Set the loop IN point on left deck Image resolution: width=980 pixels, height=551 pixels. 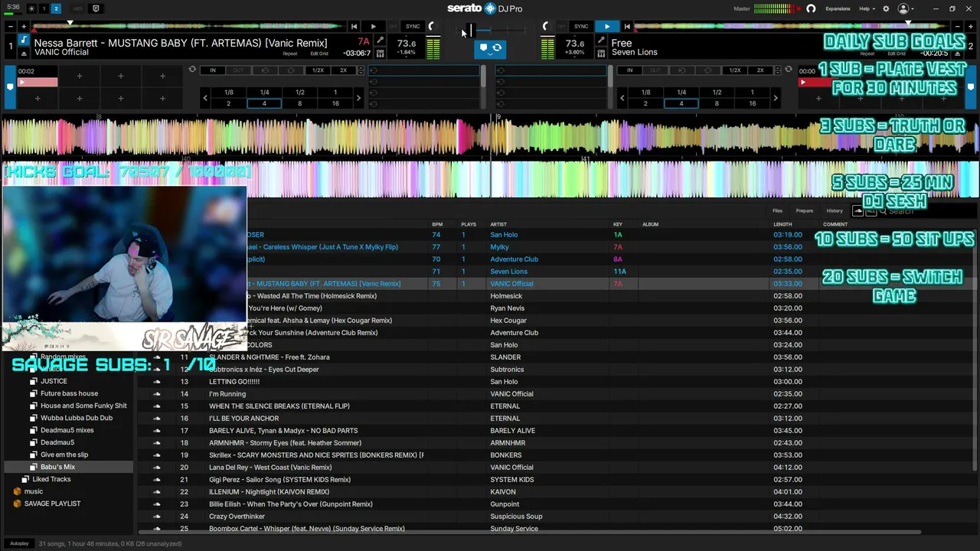[x=213, y=70]
